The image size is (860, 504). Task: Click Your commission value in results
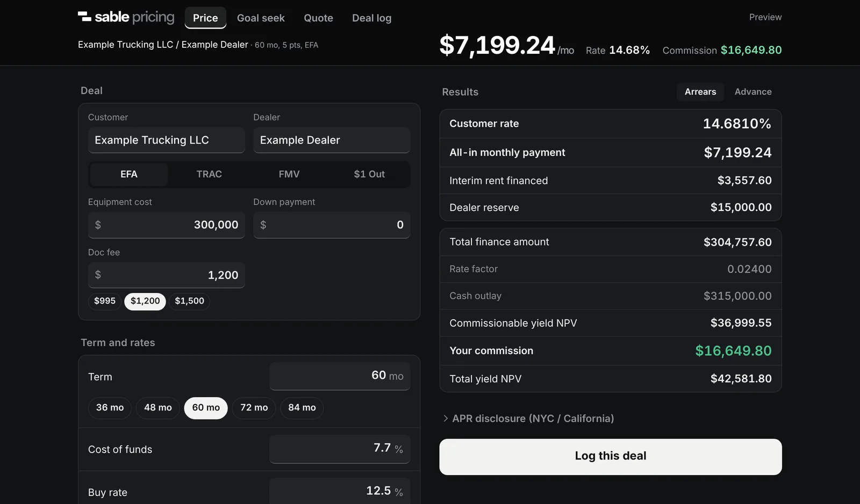(733, 351)
